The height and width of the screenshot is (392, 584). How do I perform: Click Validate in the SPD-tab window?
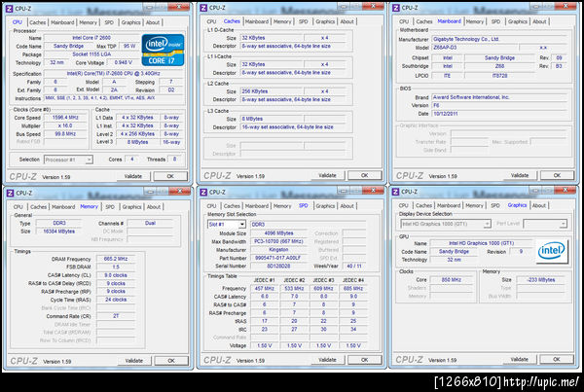point(327,360)
